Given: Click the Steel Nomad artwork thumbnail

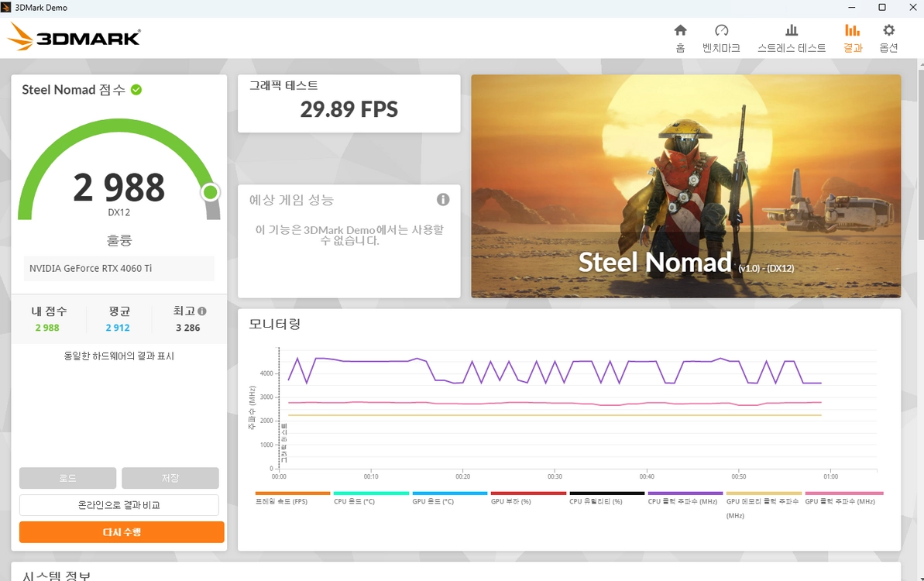Looking at the screenshot, I should pos(686,186).
